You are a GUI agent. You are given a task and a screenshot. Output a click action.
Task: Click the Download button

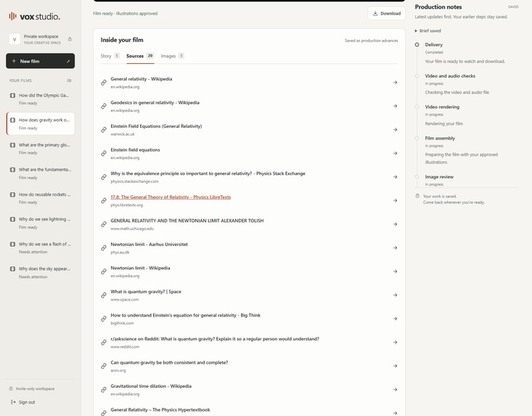click(386, 14)
